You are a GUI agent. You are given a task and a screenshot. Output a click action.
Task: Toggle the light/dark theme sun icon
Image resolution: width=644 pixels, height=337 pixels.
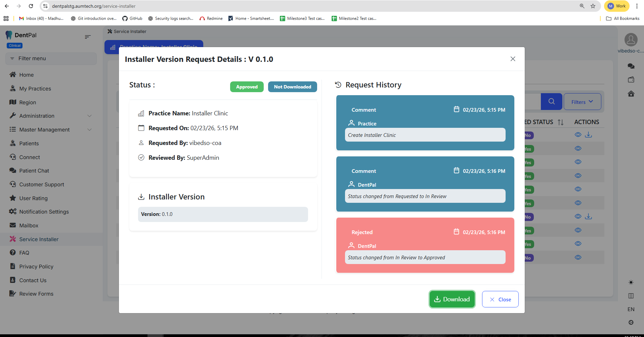[631, 282]
